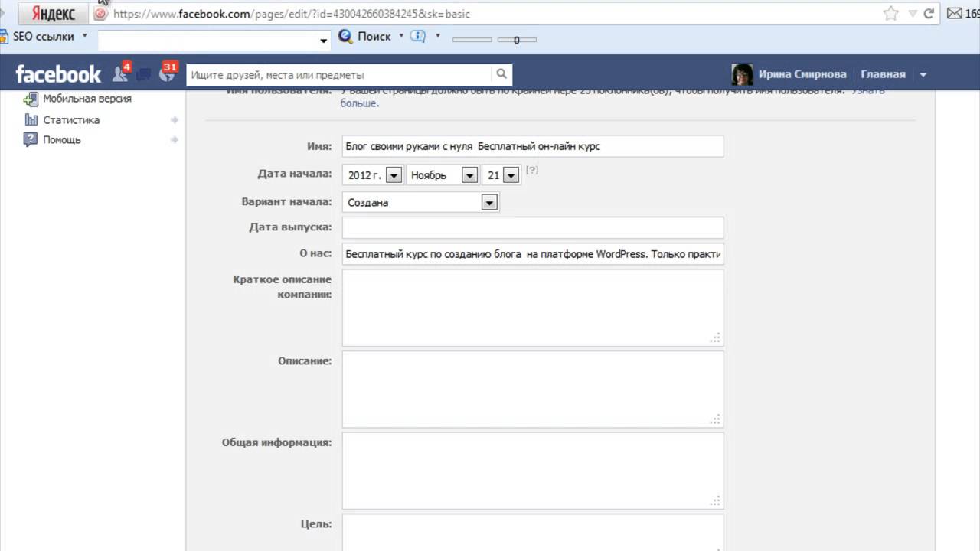Open Мобильная версия in sidebar
Image resolution: width=980 pixels, height=551 pixels.
coord(87,99)
